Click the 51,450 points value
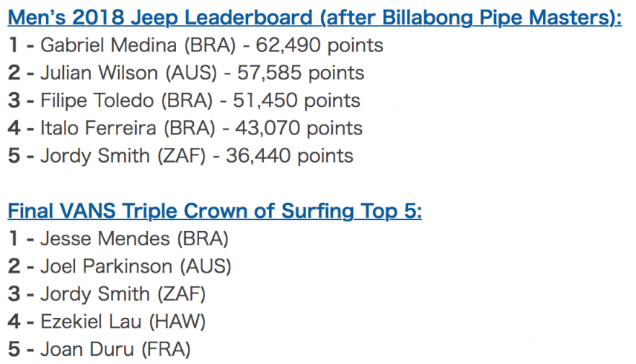636x364 pixels. 296,100
